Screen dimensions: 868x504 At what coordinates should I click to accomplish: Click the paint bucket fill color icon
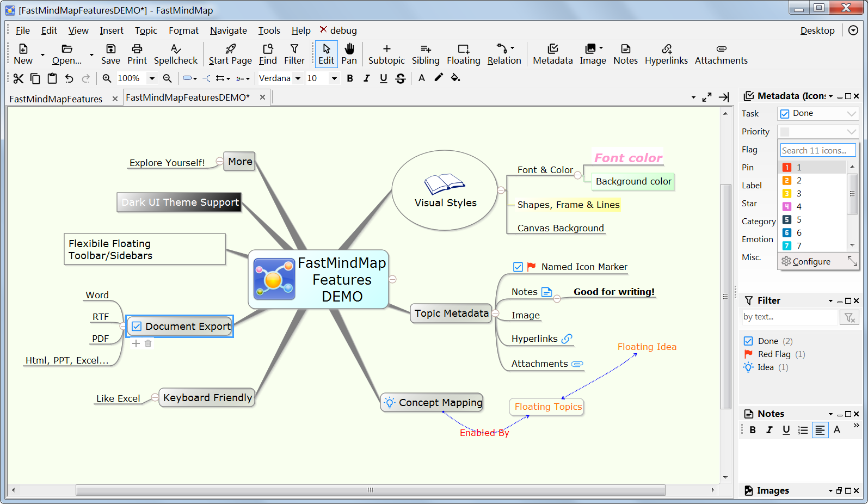(455, 78)
